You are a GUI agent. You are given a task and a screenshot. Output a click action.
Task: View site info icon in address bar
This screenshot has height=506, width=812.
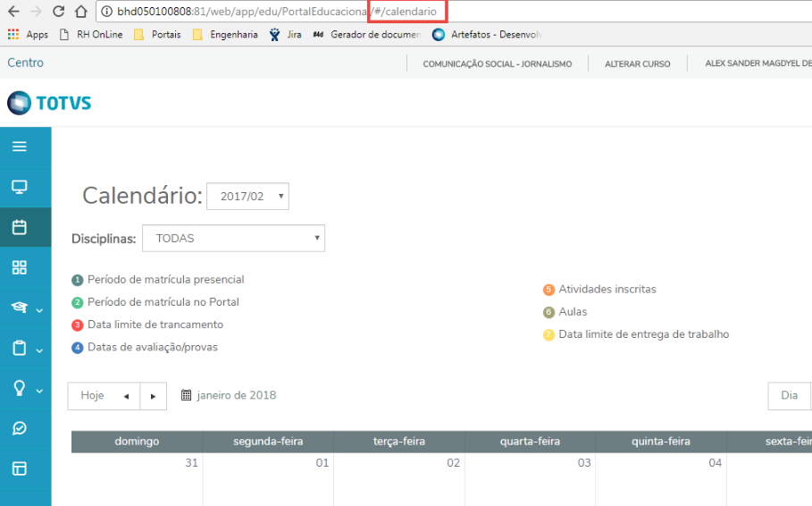click(106, 11)
